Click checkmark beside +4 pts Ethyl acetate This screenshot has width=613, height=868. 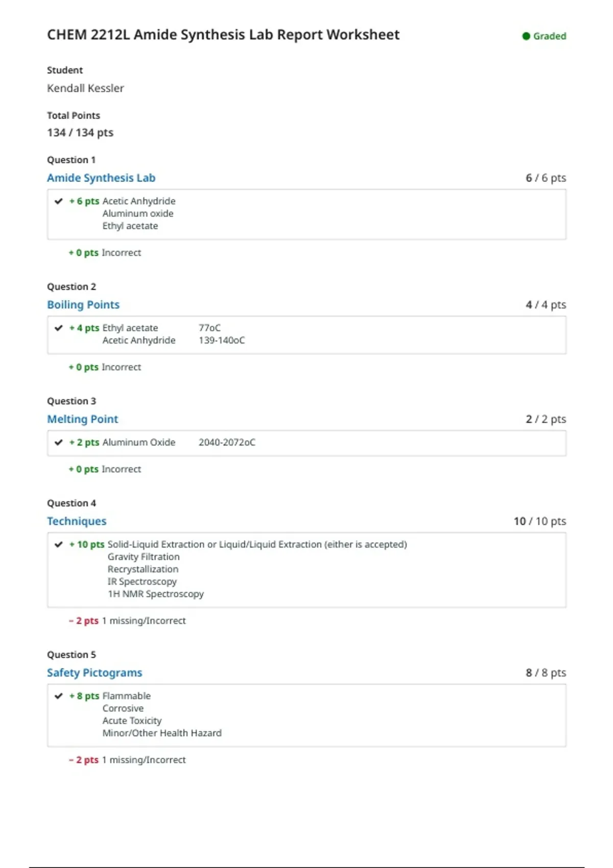point(59,328)
